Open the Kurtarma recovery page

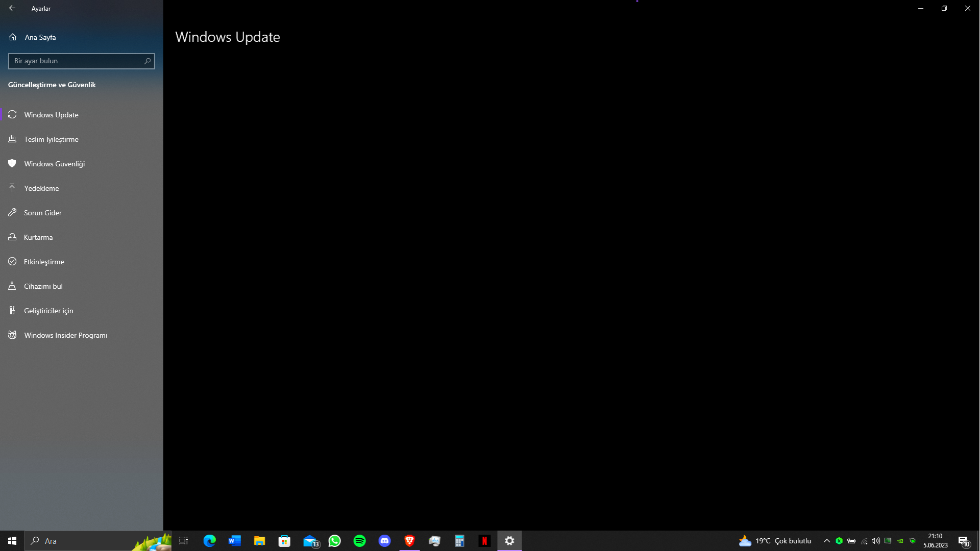38,237
